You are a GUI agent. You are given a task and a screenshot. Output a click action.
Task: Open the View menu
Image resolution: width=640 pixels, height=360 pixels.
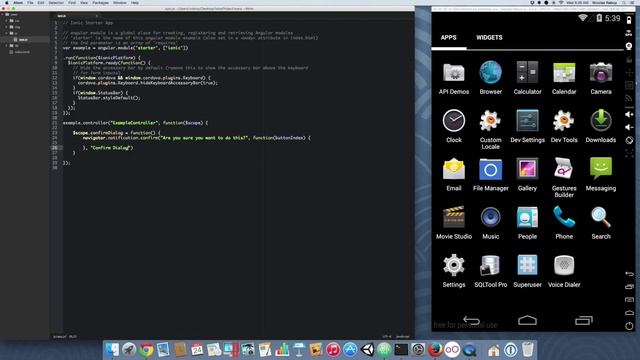pos(84,3)
